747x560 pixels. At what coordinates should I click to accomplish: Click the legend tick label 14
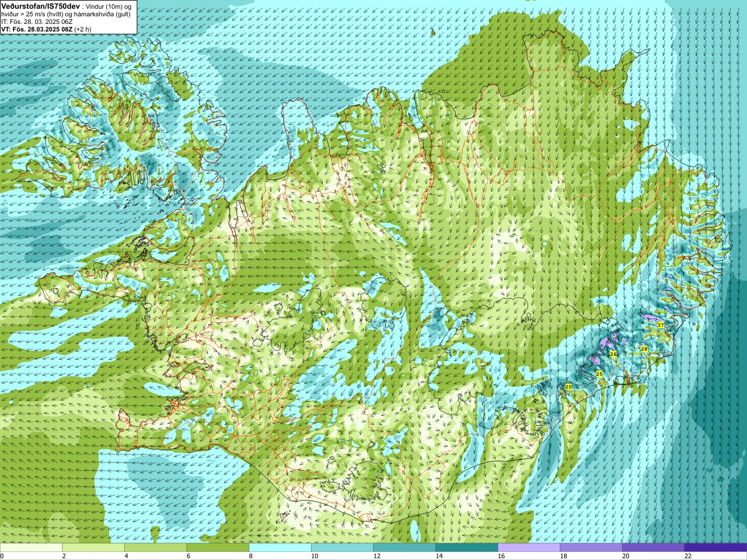click(439, 556)
